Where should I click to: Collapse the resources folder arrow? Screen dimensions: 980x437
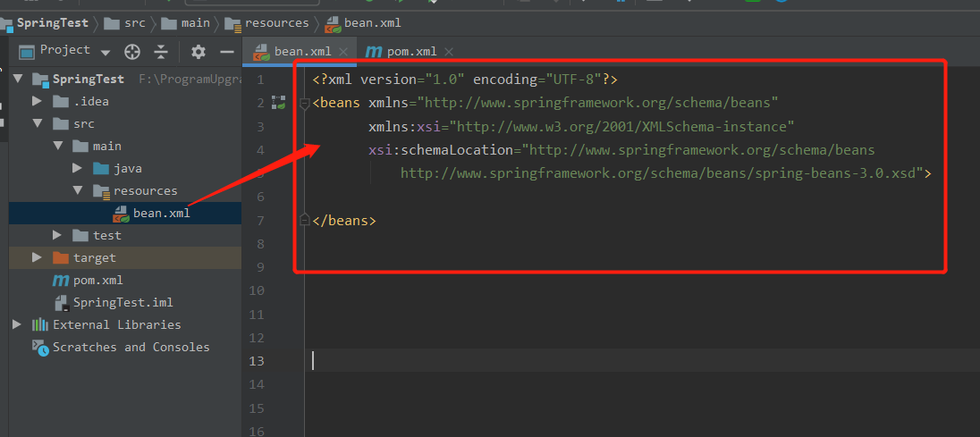(78, 190)
